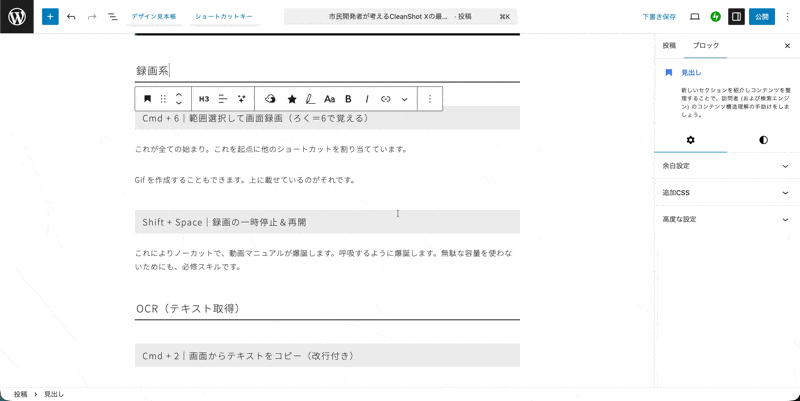This screenshot has width=800, height=401.
Task: Click paragraph starting これが全ての始まり
Action: pos(271,149)
